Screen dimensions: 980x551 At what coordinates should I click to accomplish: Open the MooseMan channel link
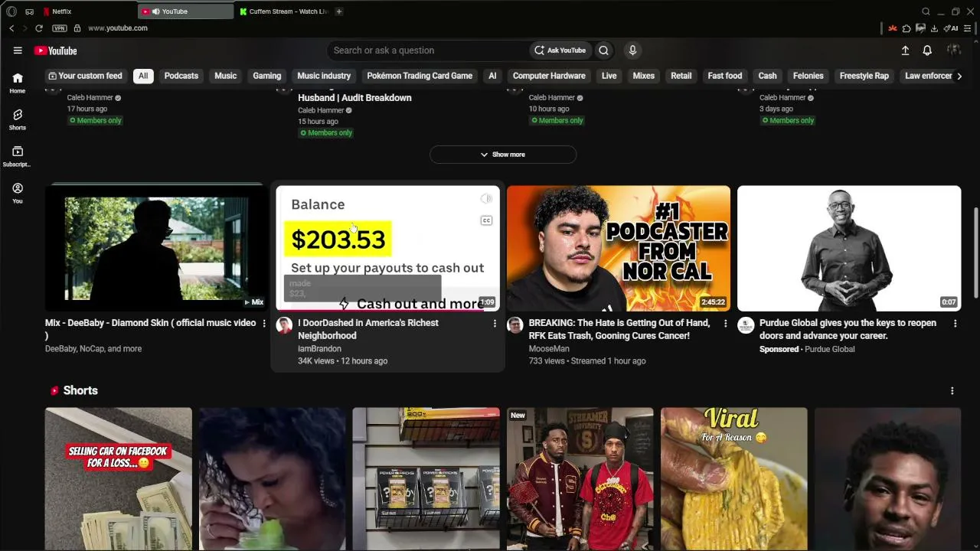(549, 349)
